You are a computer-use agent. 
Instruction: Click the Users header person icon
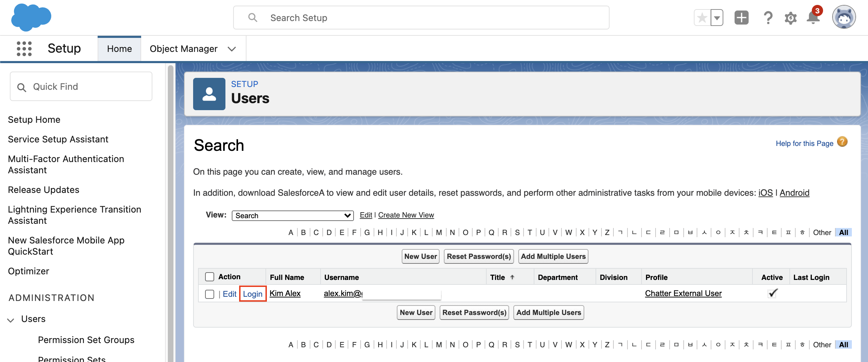[x=209, y=94]
